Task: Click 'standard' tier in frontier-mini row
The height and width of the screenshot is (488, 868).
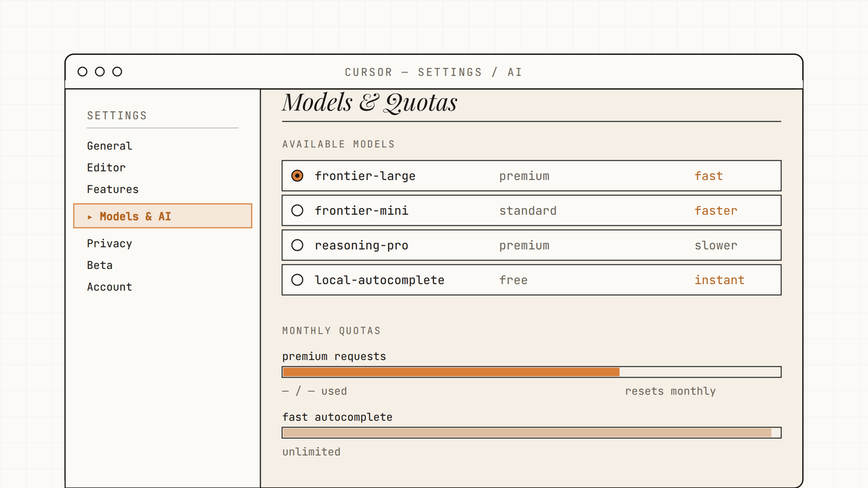Action: click(528, 210)
